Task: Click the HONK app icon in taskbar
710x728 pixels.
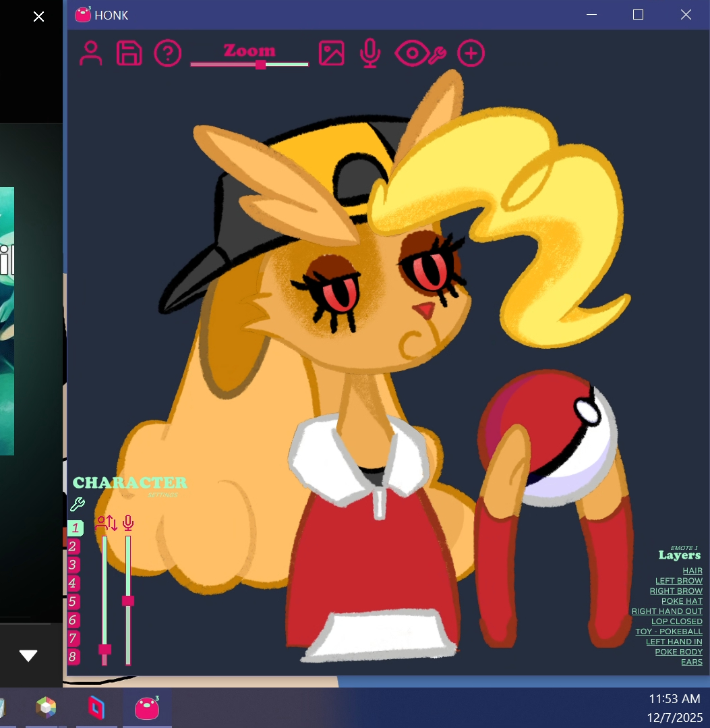Action: 147,708
